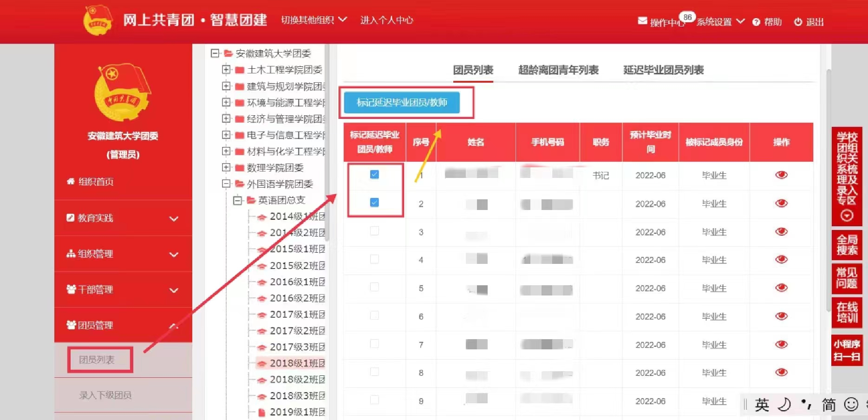Screen dimensions: 868x420
Task: Click the 86 notification badge
Action: tap(687, 17)
